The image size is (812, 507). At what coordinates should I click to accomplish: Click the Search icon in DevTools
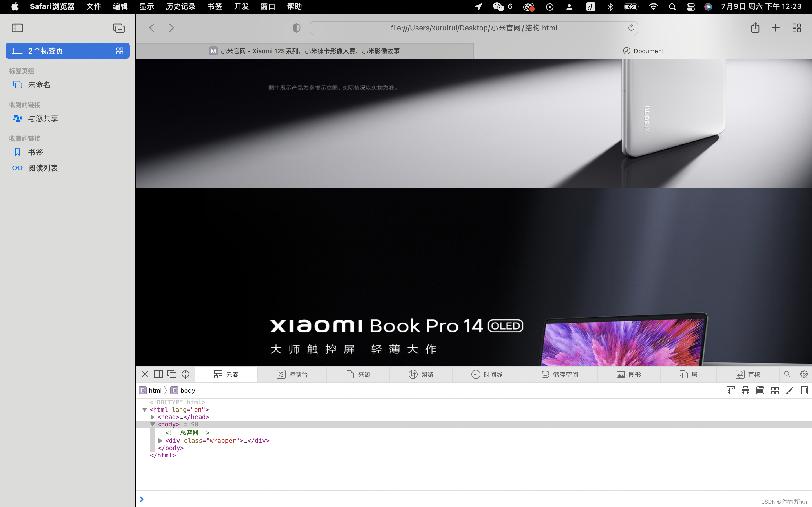[x=787, y=374]
